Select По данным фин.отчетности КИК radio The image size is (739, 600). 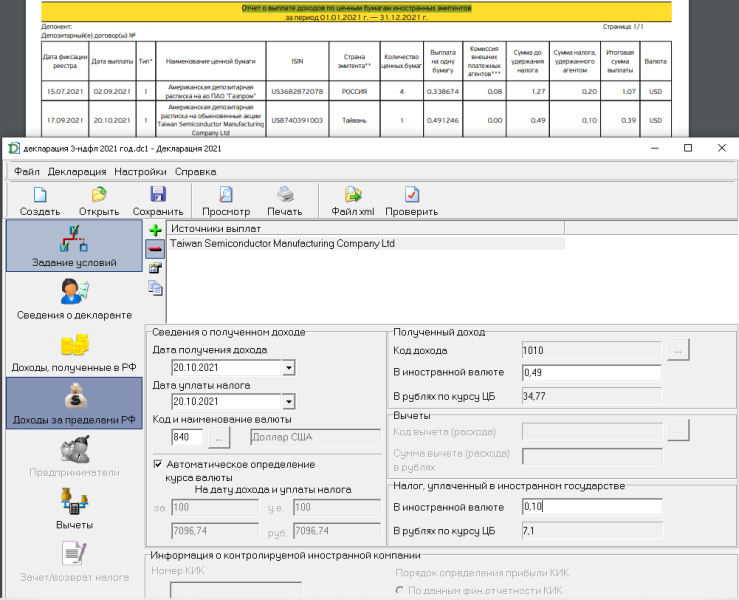tap(400, 590)
